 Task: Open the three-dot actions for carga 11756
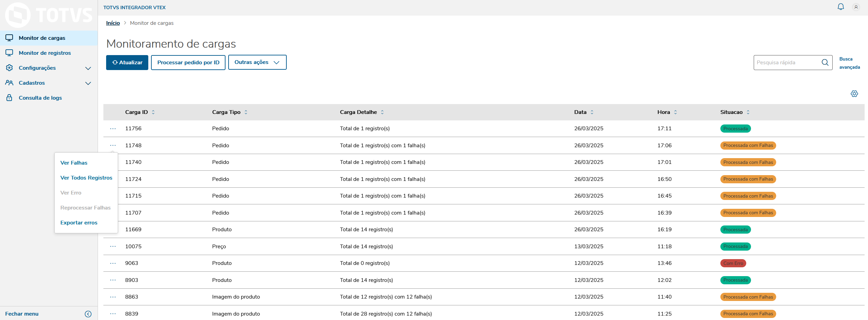pos(113,129)
